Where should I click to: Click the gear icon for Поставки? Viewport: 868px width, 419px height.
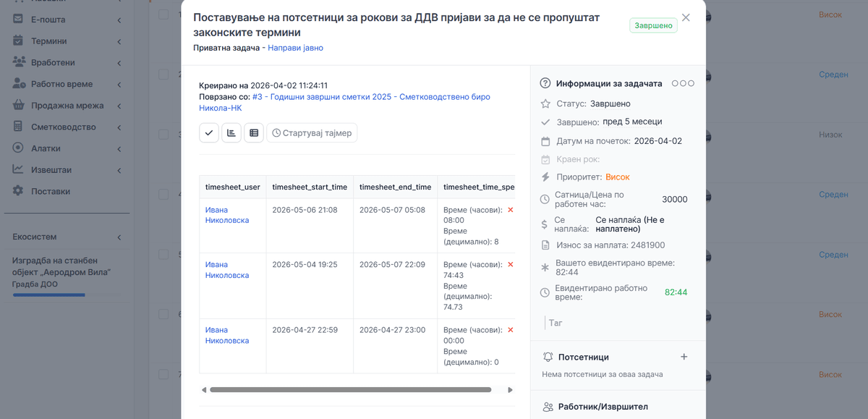tap(18, 191)
